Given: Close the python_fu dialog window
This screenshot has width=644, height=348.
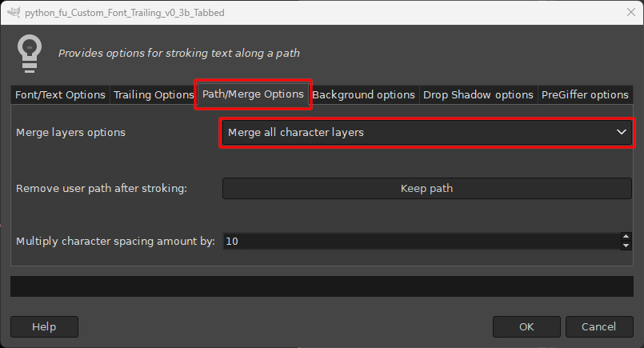Looking at the screenshot, I should click(x=631, y=12).
